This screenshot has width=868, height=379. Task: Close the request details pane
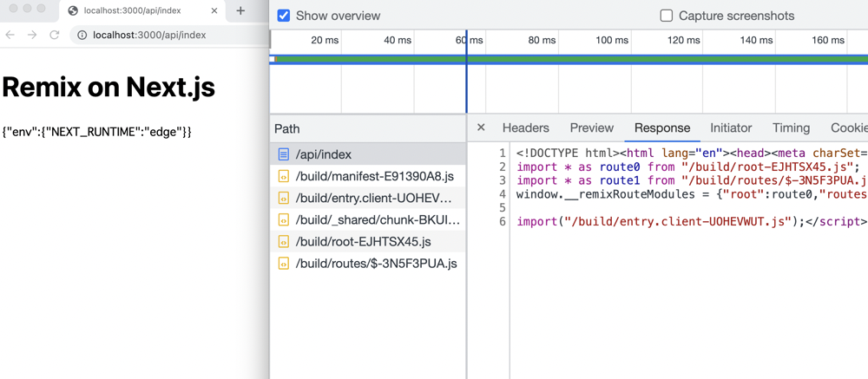(x=481, y=127)
